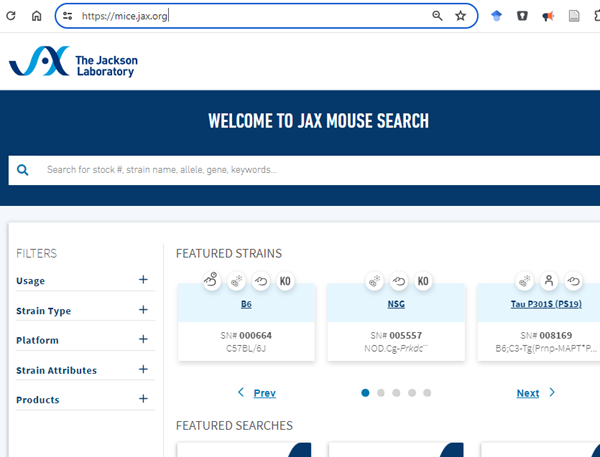600x457 pixels.
Task: Go to next featured strains with Next
Action: click(x=528, y=393)
